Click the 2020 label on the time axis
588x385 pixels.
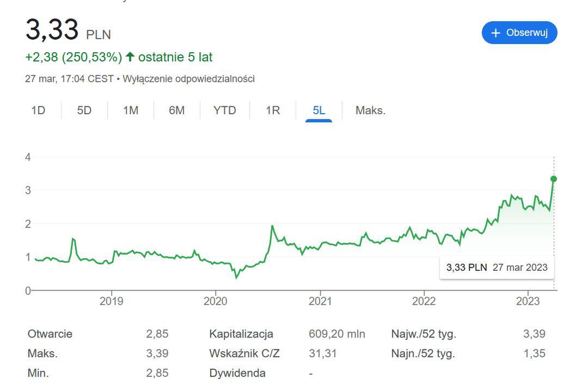216,301
